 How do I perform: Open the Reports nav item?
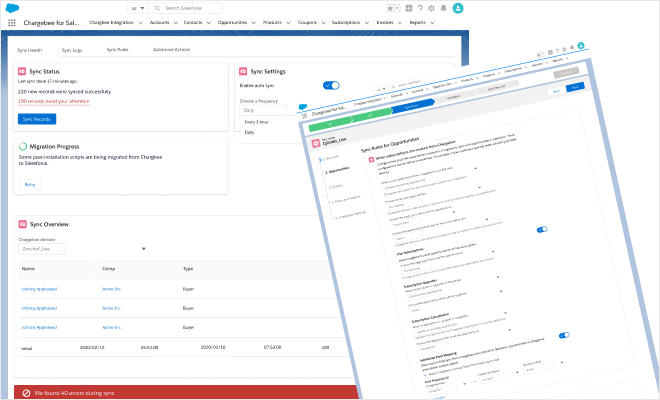pos(418,22)
